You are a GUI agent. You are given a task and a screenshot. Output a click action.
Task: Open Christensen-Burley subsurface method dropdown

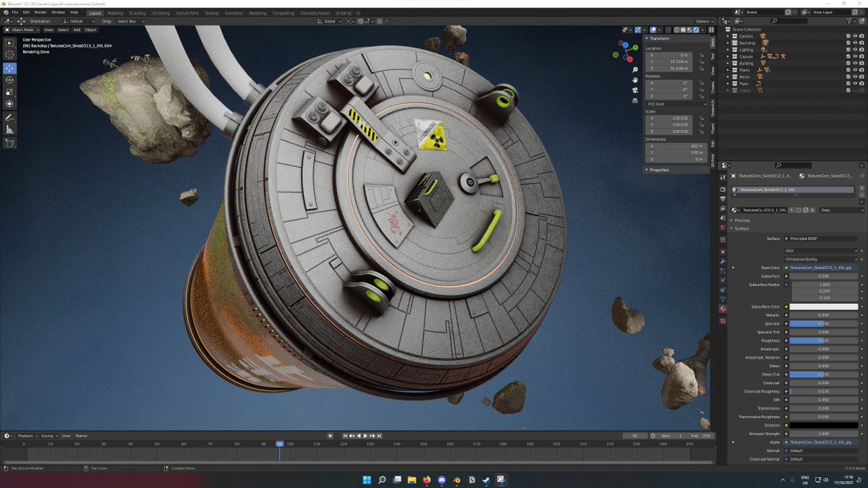(821, 259)
